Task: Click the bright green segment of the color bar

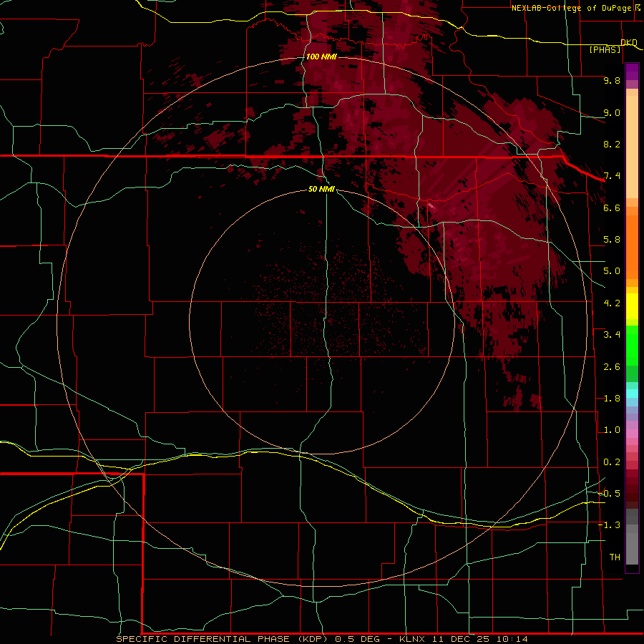Action: [x=632, y=345]
